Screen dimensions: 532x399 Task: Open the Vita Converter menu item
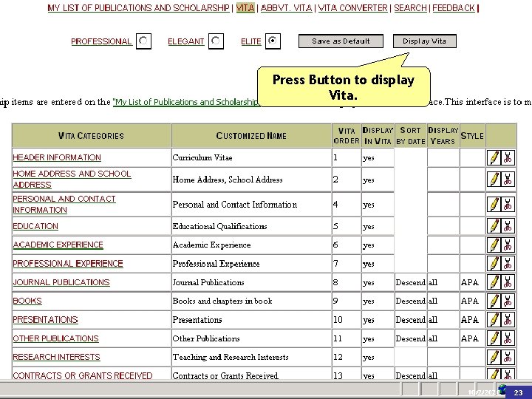(x=353, y=8)
